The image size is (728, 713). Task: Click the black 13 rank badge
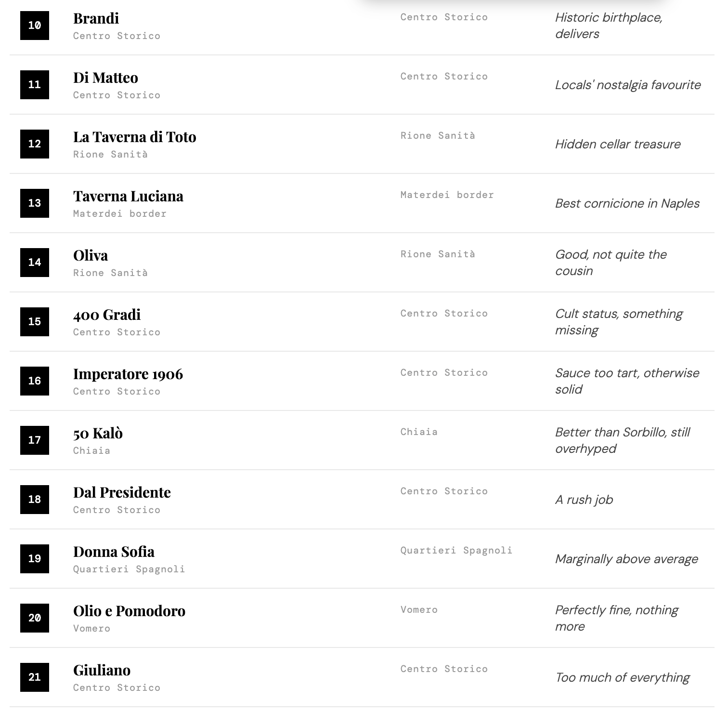pyautogui.click(x=35, y=203)
